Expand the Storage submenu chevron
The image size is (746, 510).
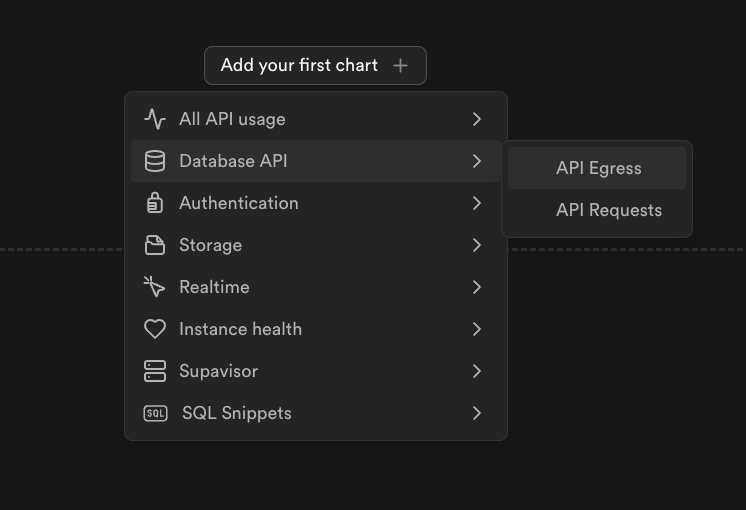[x=477, y=245]
